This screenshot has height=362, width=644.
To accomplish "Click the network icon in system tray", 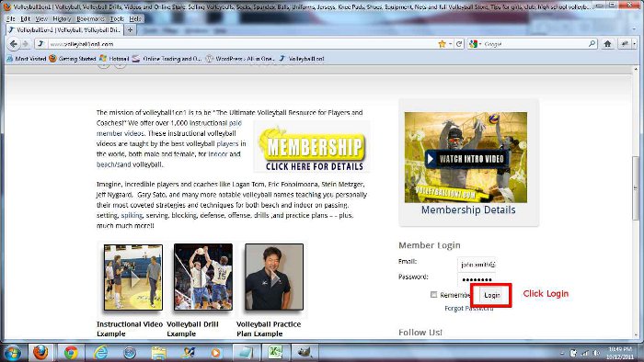I will click(585, 353).
